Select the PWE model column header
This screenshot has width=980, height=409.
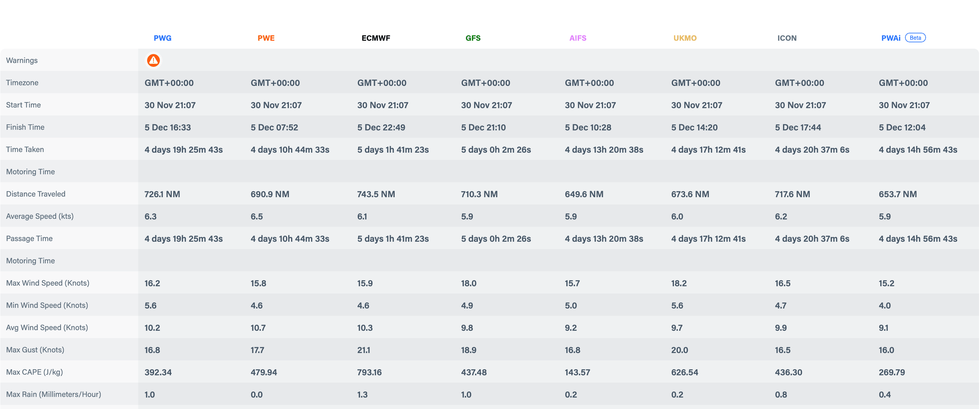[x=266, y=38]
